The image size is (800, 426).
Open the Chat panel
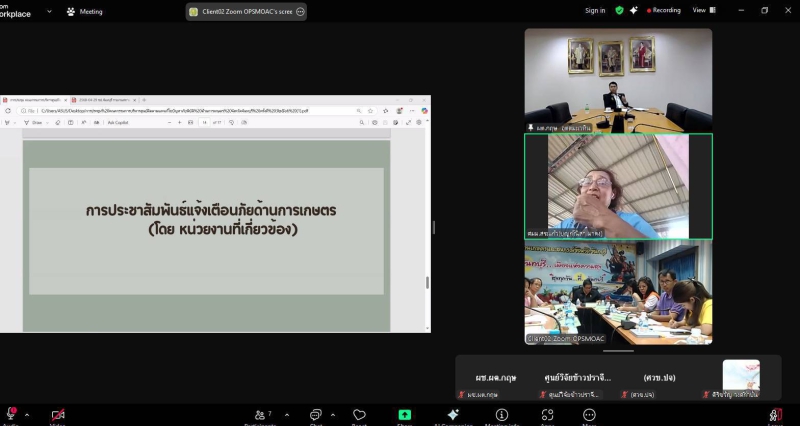316,415
